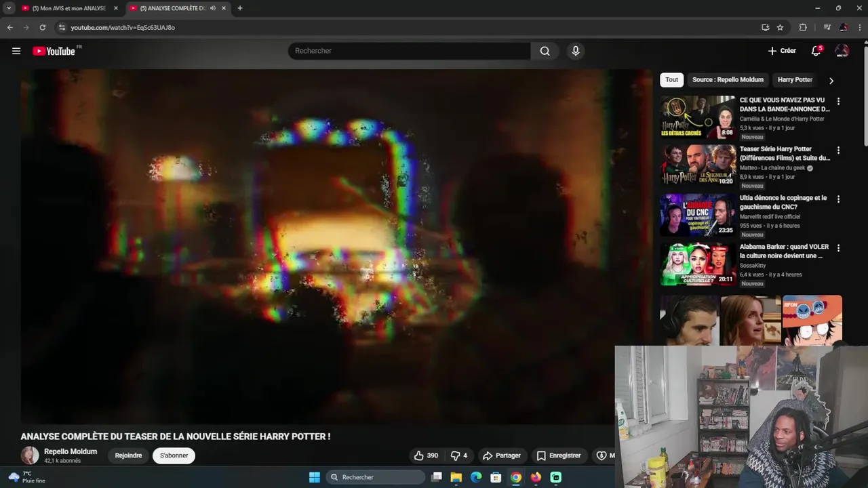Go back with the browser back arrow

point(9,27)
